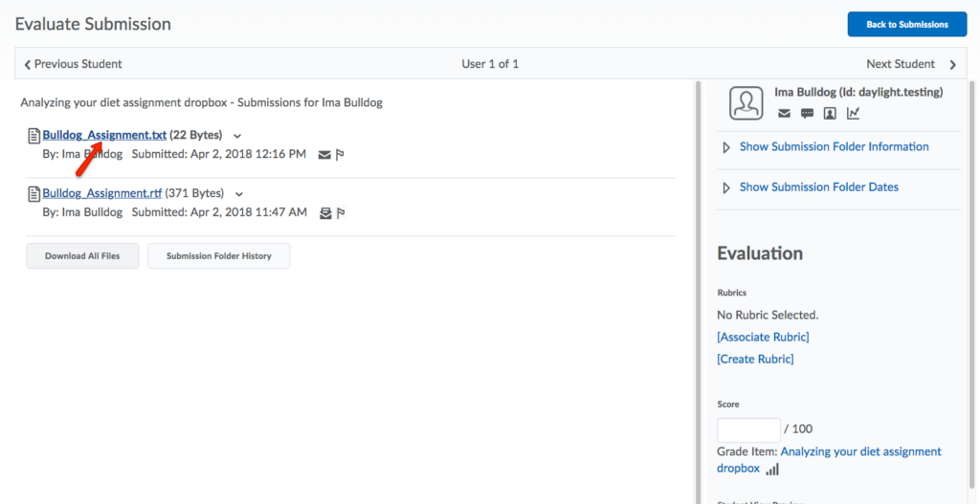The width and height of the screenshot is (980, 504).
Task: Click the Back to Submissions button
Action: click(906, 24)
